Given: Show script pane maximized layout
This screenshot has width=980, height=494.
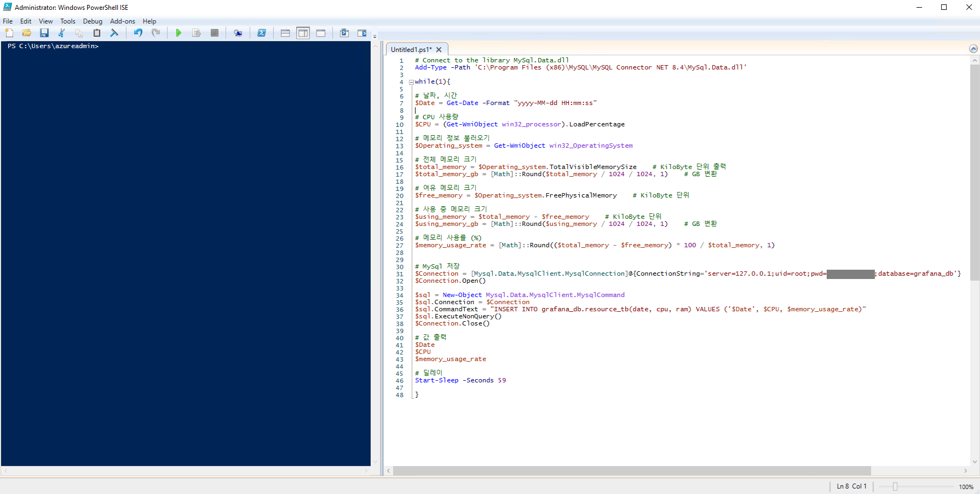Looking at the screenshot, I should tap(321, 33).
